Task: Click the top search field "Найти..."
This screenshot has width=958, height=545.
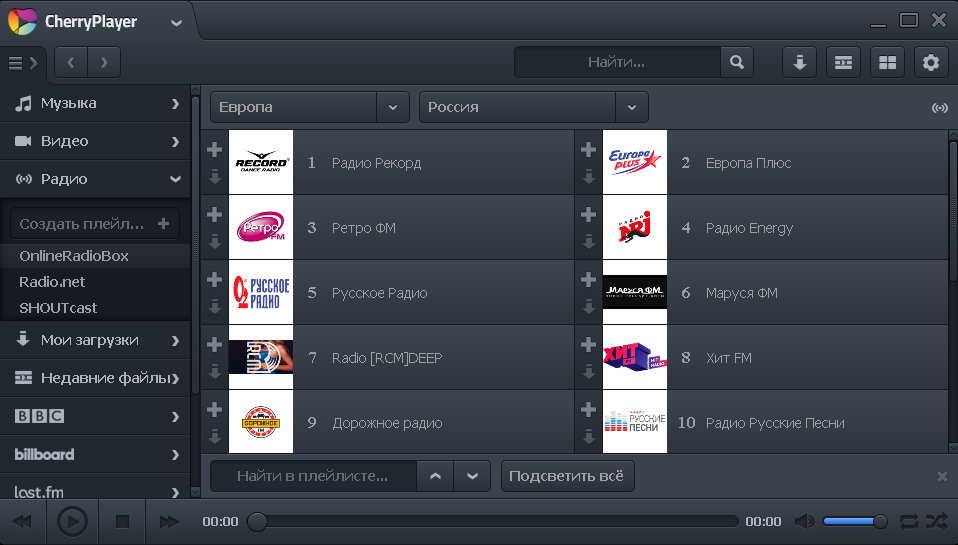Action: coord(617,62)
